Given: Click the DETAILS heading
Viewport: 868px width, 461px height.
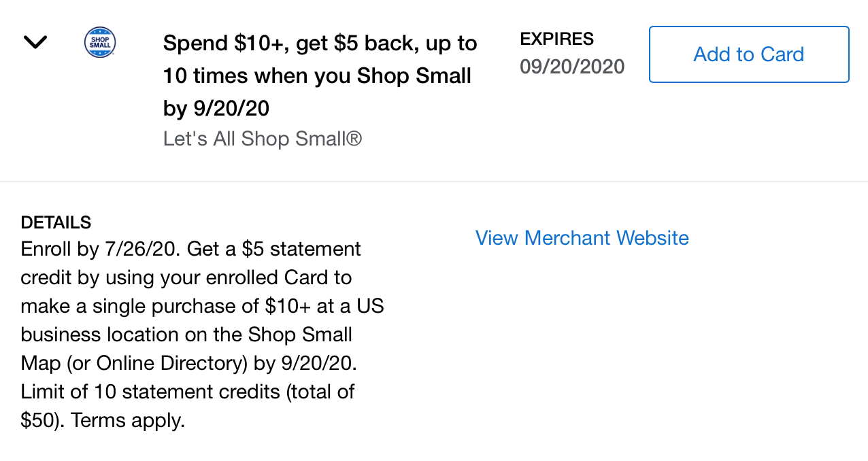Looking at the screenshot, I should point(56,222).
